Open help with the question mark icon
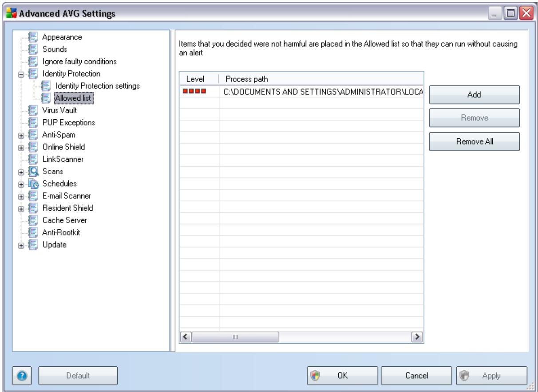 pyautogui.click(x=21, y=376)
